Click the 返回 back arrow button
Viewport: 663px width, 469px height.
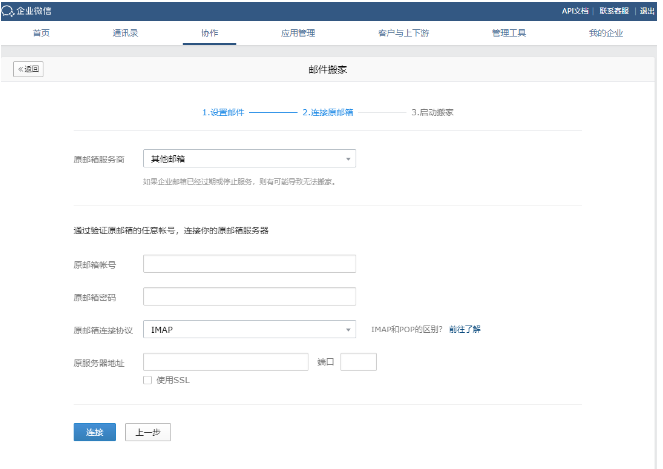tap(28, 69)
